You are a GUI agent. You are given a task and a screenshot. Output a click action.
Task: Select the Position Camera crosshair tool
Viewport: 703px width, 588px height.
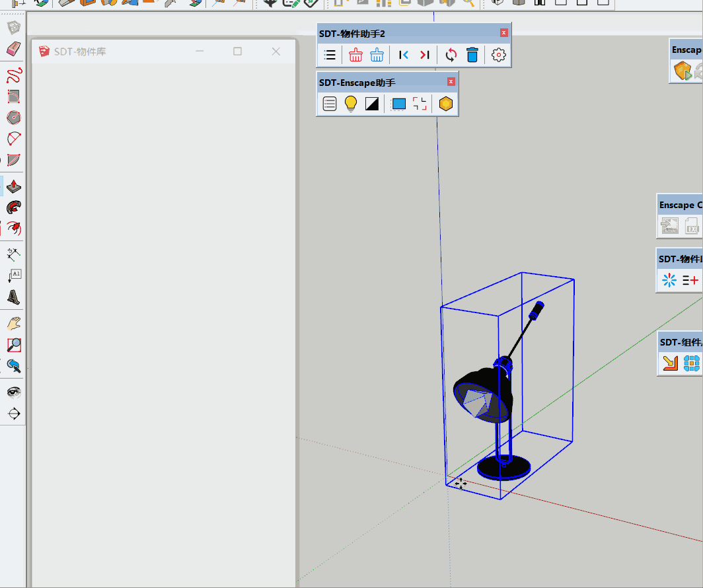point(13,413)
